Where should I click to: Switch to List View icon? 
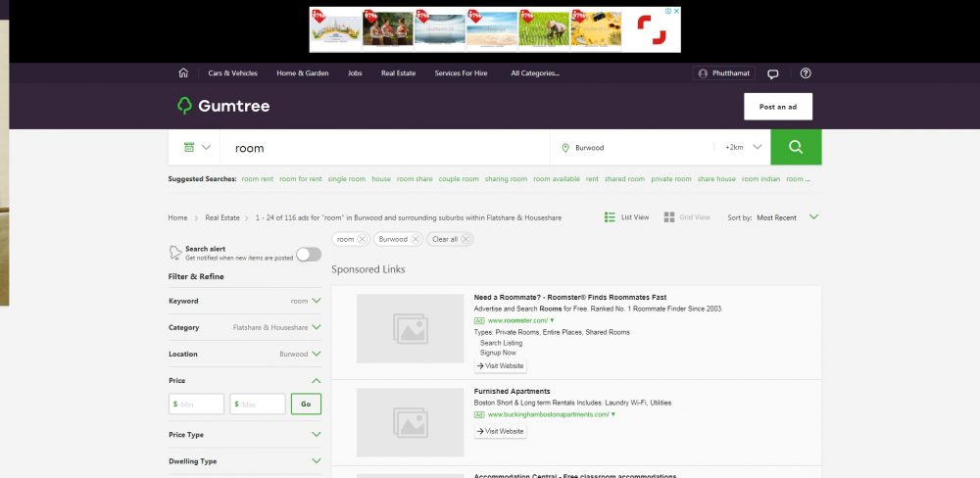pyautogui.click(x=610, y=216)
